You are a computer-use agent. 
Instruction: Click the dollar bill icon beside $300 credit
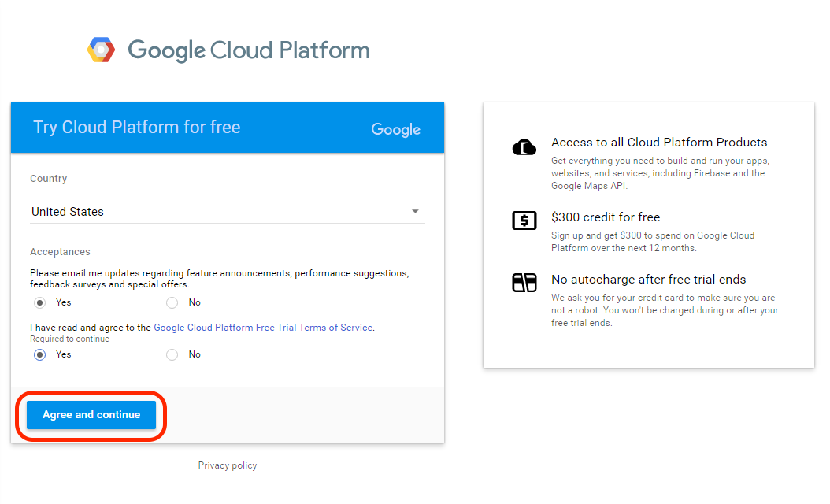pos(524,220)
